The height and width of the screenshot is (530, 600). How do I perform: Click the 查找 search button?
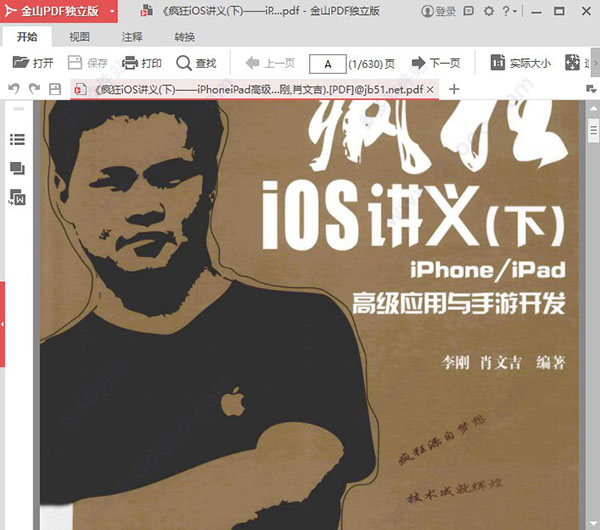(196, 62)
